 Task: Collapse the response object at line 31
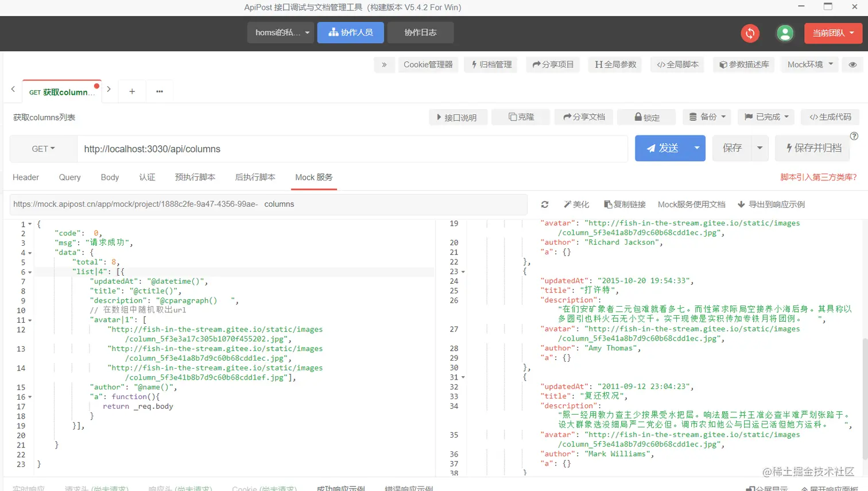[x=463, y=377]
